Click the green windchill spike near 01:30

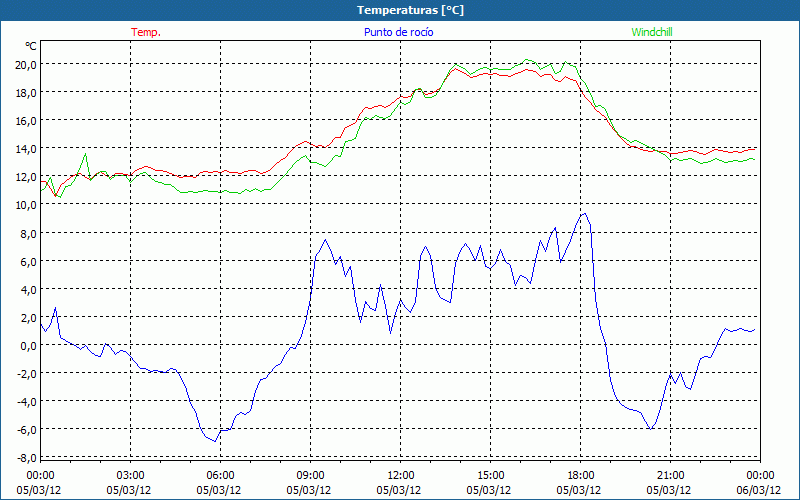pos(85,154)
